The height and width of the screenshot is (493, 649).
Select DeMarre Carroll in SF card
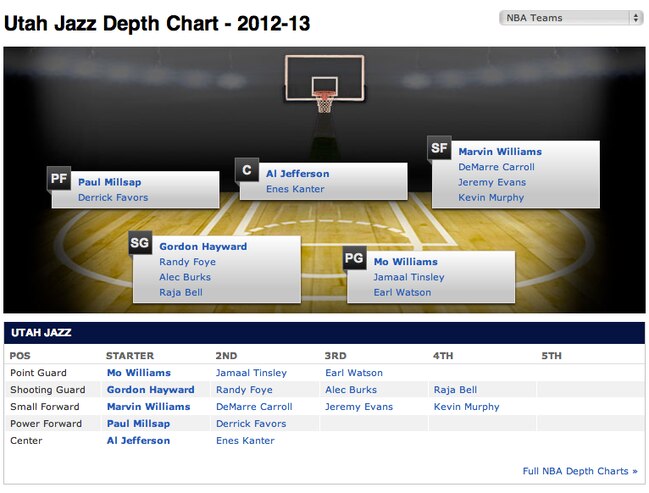[x=496, y=167]
